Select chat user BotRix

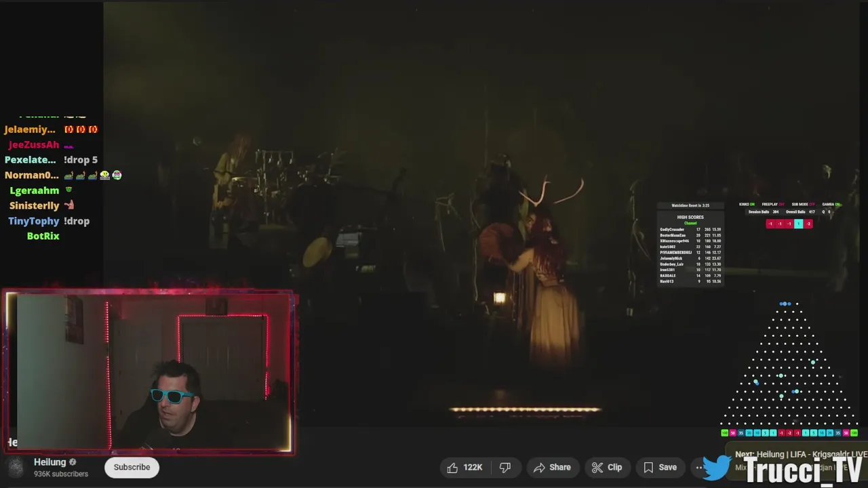pos(43,236)
